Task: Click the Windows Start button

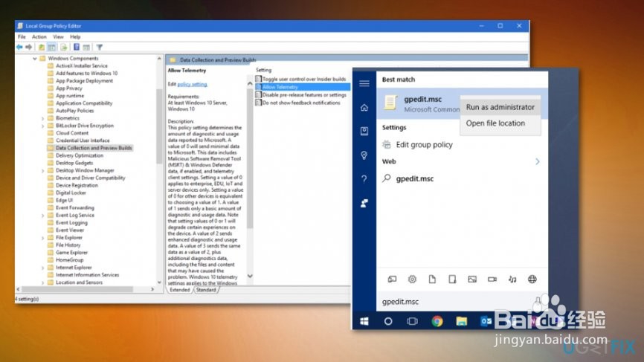Action: coord(364,321)
